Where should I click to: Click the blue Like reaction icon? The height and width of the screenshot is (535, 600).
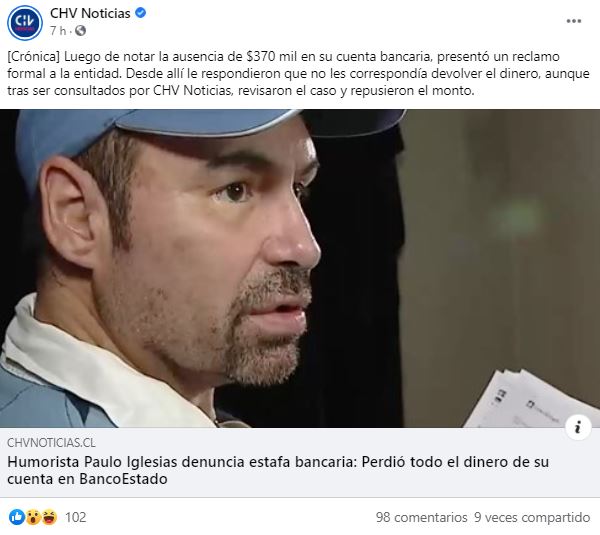pyautogui.click(x=17, y=517)
